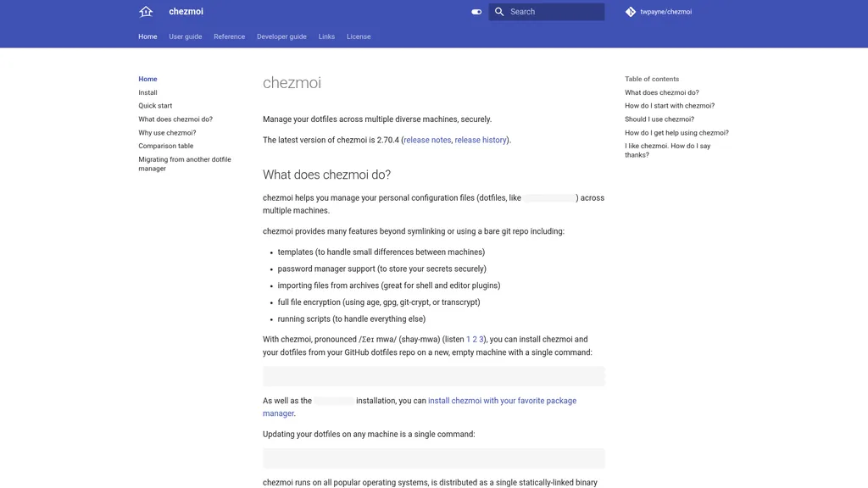The width and height of the screenshot is (868, 488).
Task: Open the User guide tab
Action: [x=186, y=36]
